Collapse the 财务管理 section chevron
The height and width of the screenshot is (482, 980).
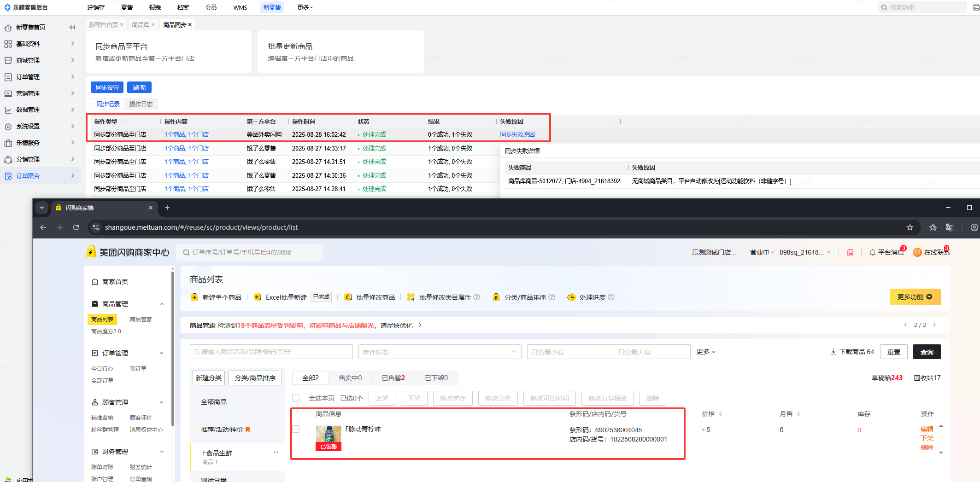162,452
